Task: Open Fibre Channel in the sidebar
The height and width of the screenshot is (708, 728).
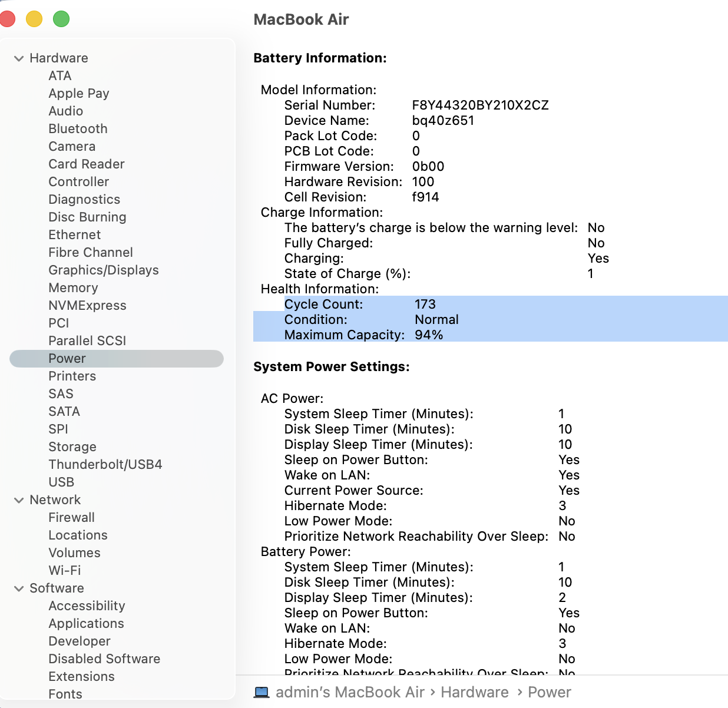Action: point(91,253)
